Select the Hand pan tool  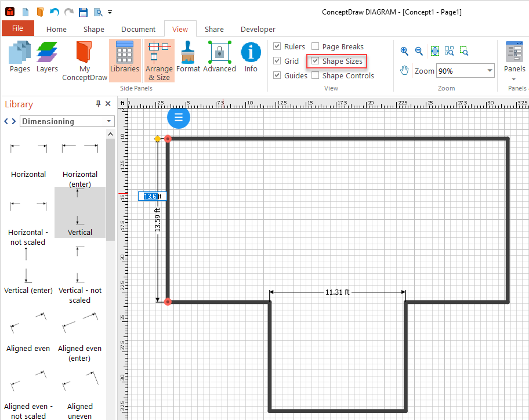404,71
